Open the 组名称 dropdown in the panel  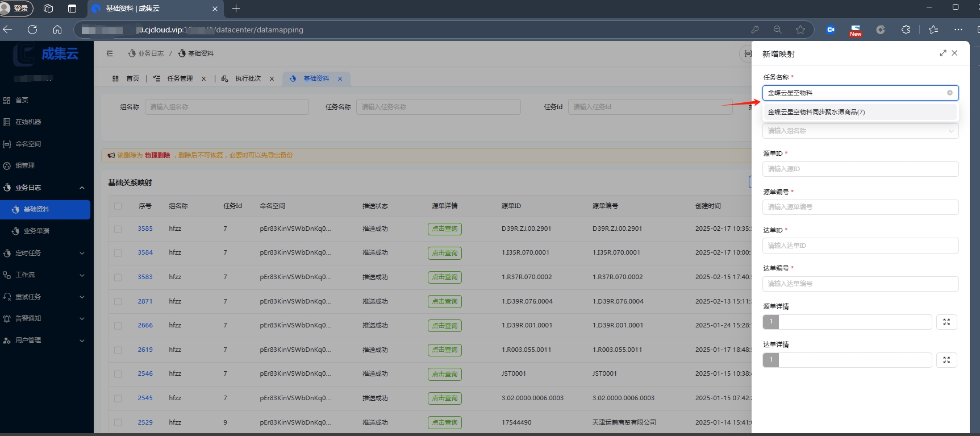pyautogui.click(x=860, y=131)
